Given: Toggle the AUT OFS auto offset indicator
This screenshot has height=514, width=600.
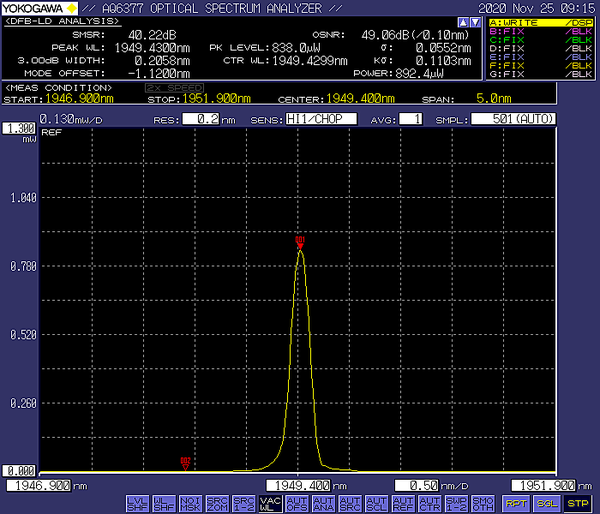Looking at the screenshot, I should [296, 502].
